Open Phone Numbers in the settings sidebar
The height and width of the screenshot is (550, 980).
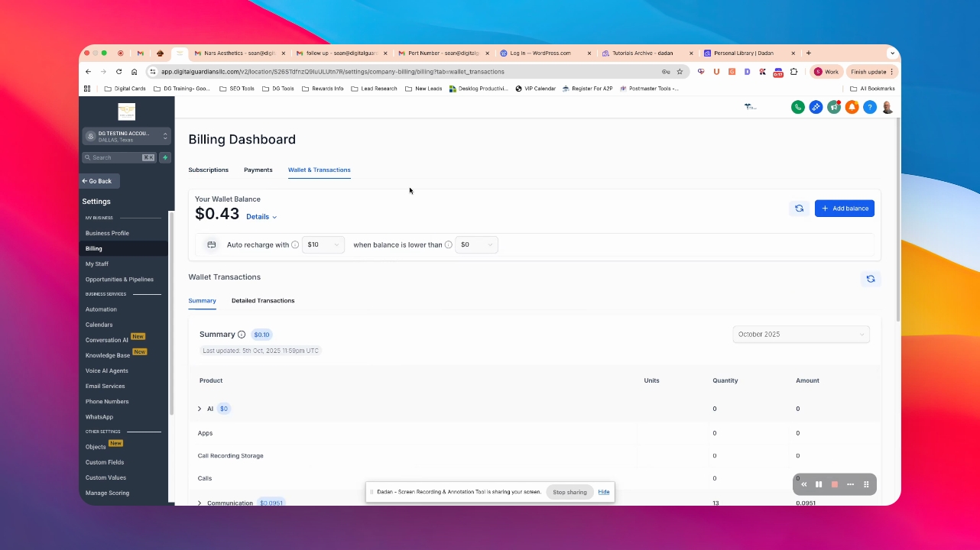[107, 401]
